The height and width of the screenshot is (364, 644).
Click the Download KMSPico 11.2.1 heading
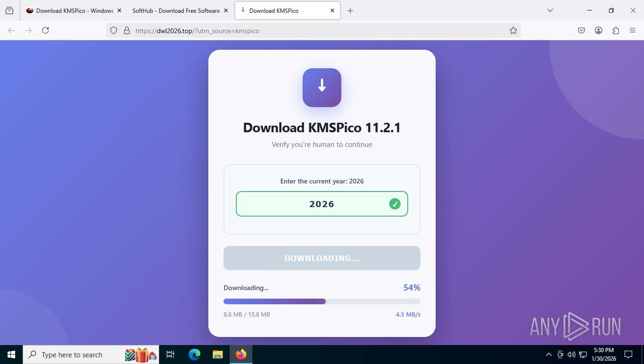322,127
